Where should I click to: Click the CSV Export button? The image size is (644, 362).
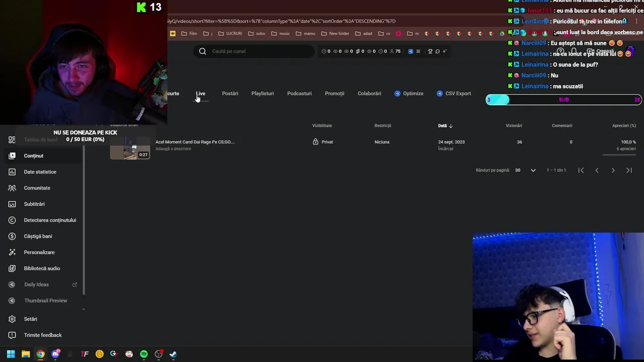(x=454, y=94)
